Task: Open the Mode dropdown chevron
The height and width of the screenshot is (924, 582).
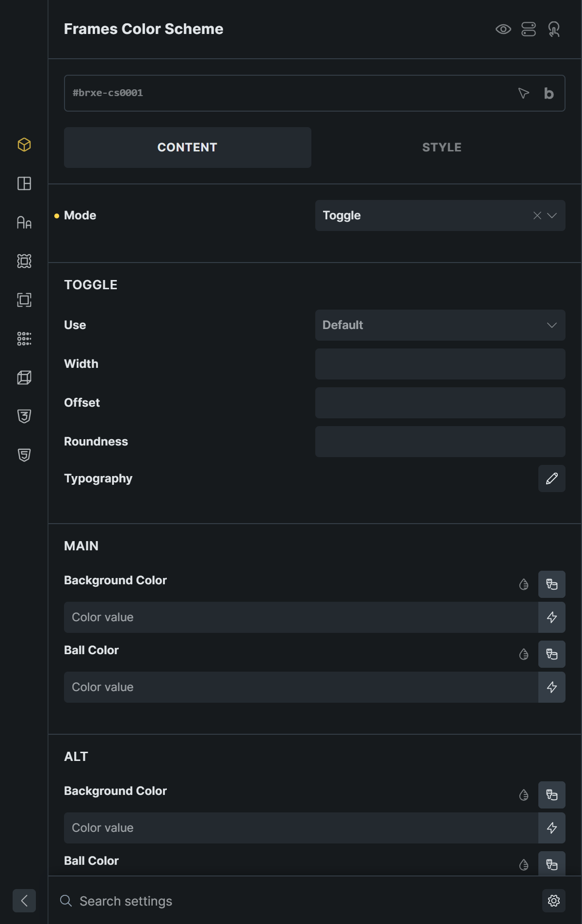Action: 552,215
